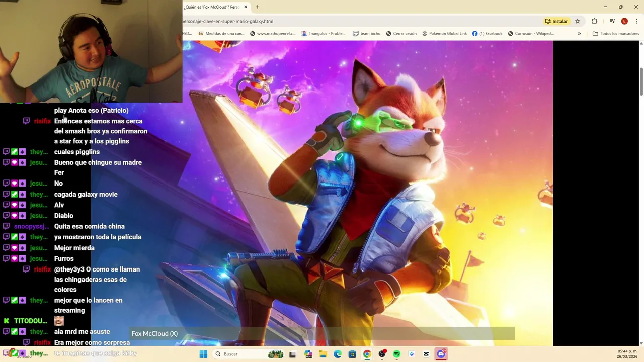Click the chat message 'ala mrd me asuste'
The height and width of the screenshot is (362, 644).
pos(82,332)
